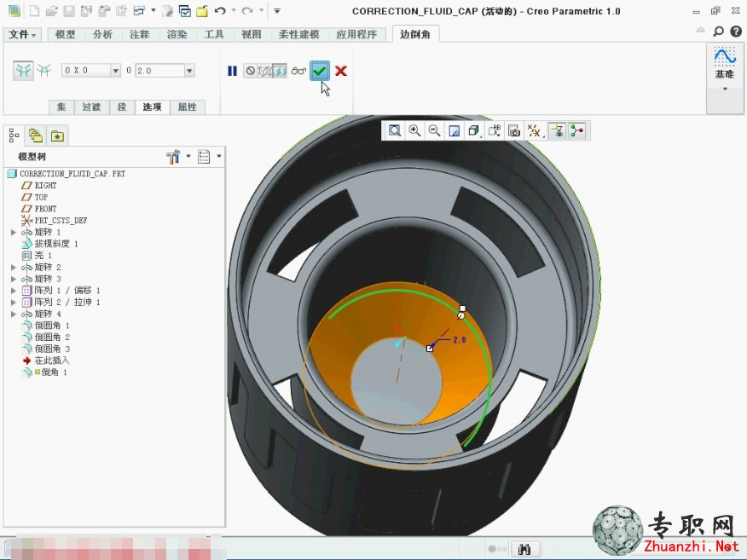
Task: Switch to the 视图 ribbon tab
Action: pyautogui.click(x=251, y=34)
